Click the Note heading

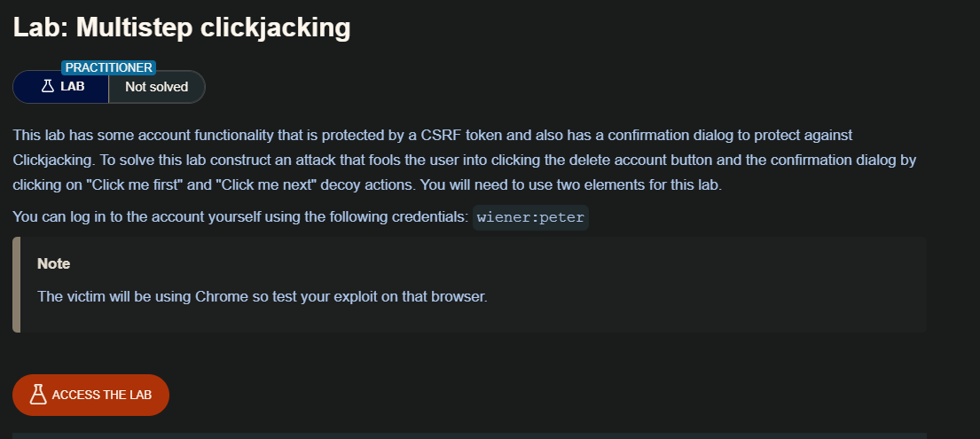point(53,263)
